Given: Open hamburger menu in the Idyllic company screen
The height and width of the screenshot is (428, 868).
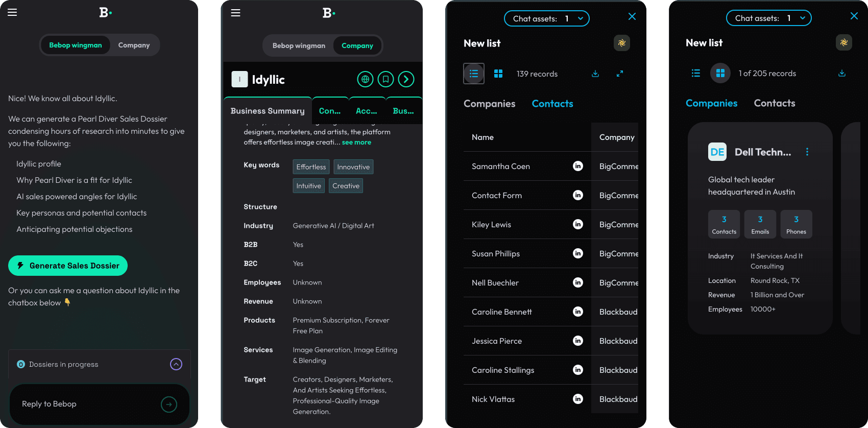Looking at the screenshot, I should (235, 13).
